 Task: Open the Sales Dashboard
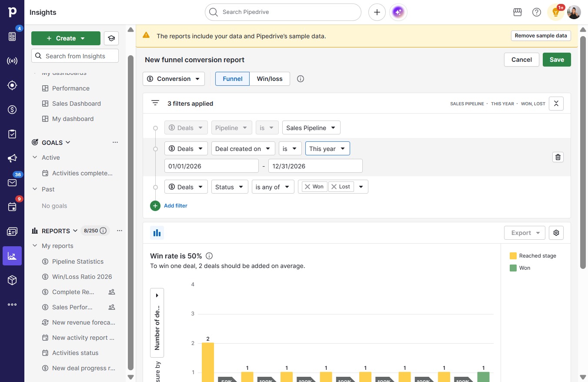[x=76, y=104]
